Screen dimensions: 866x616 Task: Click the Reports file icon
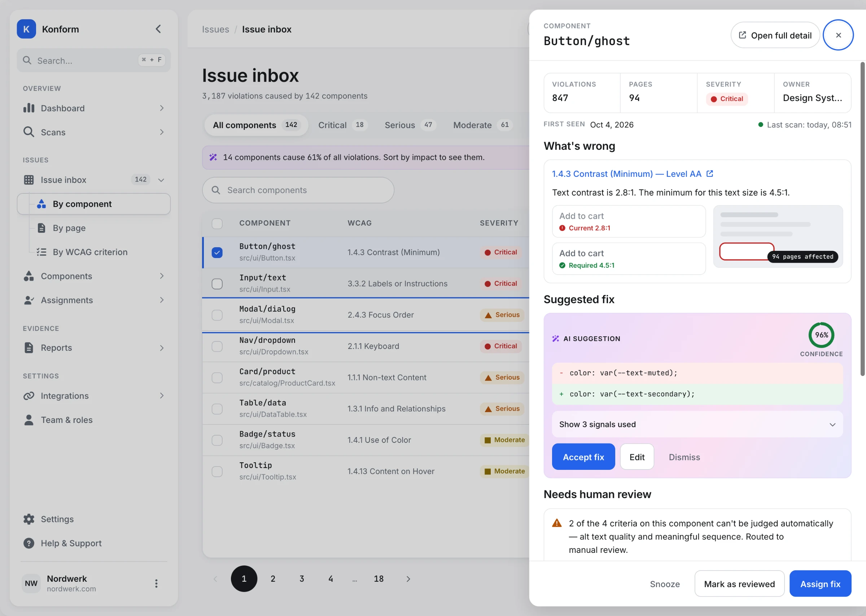tap(29, 348)
